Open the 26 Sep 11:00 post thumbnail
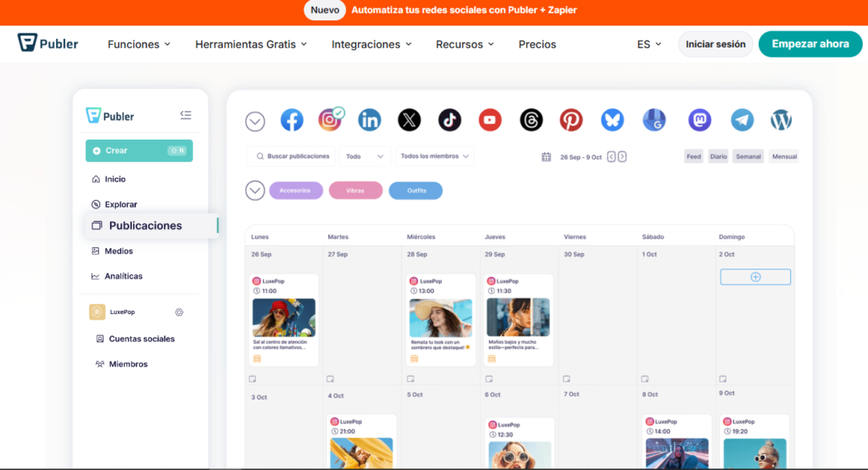 (x=284, y=318)
